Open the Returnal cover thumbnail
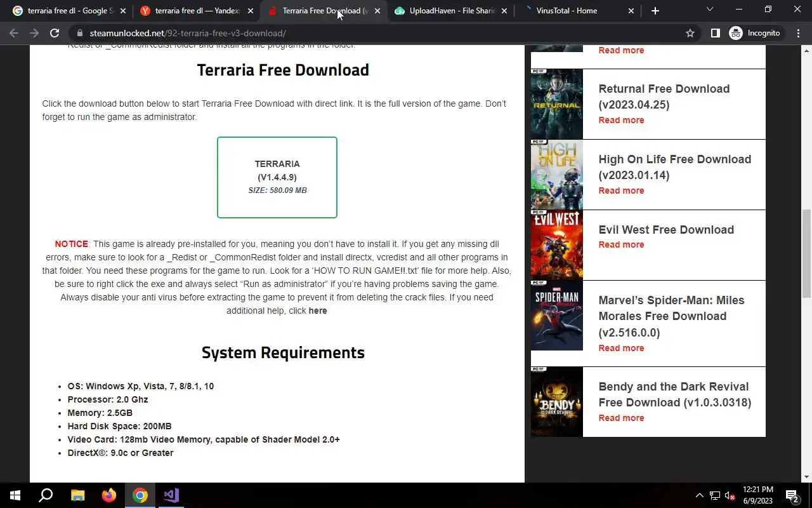The width and height of the screenshot is (812, 508). coord(556,104)
